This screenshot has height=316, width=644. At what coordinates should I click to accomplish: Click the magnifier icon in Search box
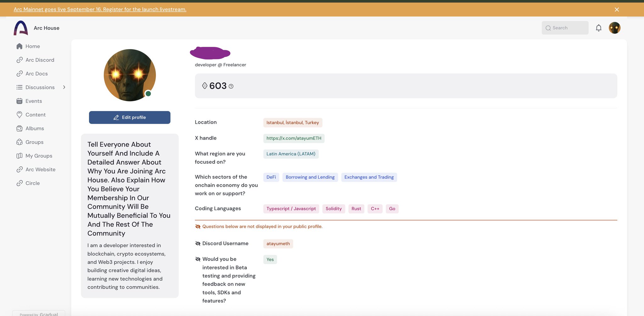[548, 28]
